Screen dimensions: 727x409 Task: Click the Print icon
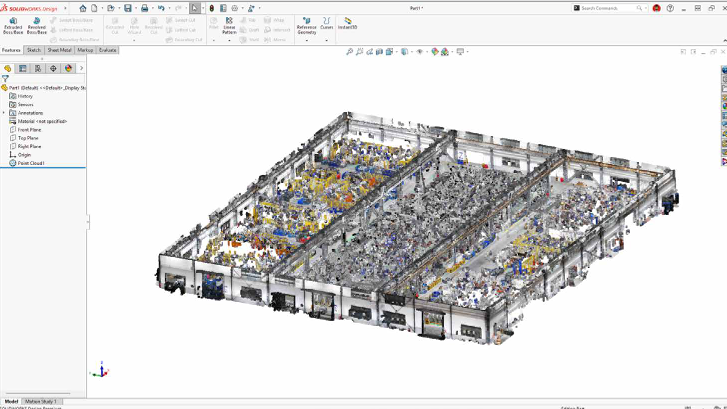(145, 8)
